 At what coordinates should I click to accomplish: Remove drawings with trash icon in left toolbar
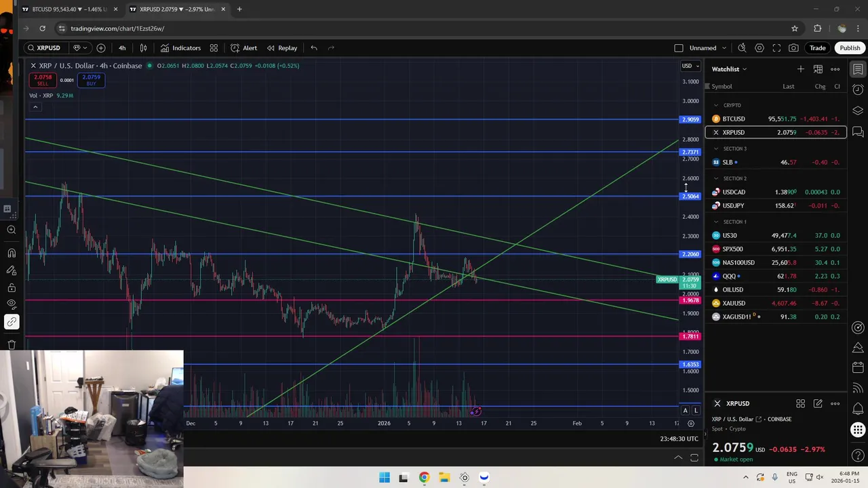12,344
